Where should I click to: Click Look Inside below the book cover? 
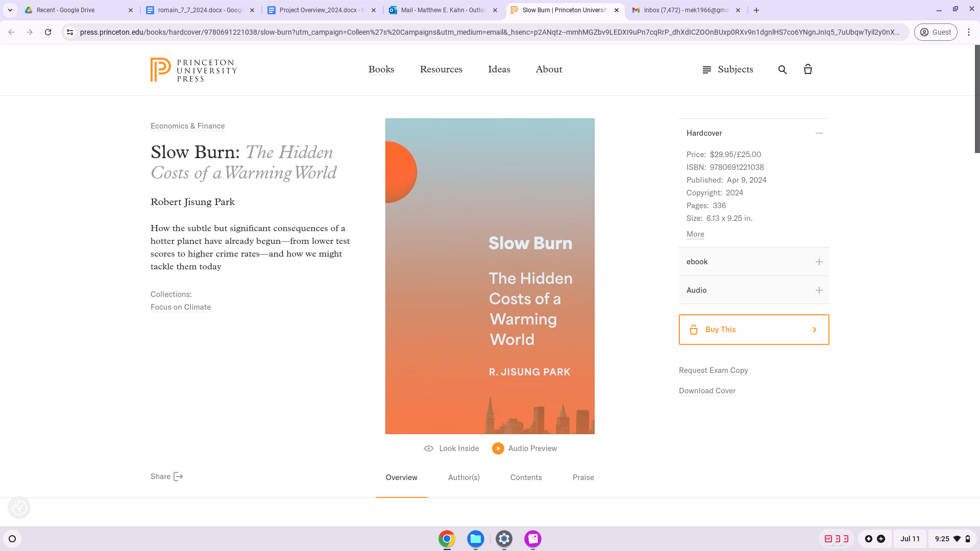coord(451,448)
